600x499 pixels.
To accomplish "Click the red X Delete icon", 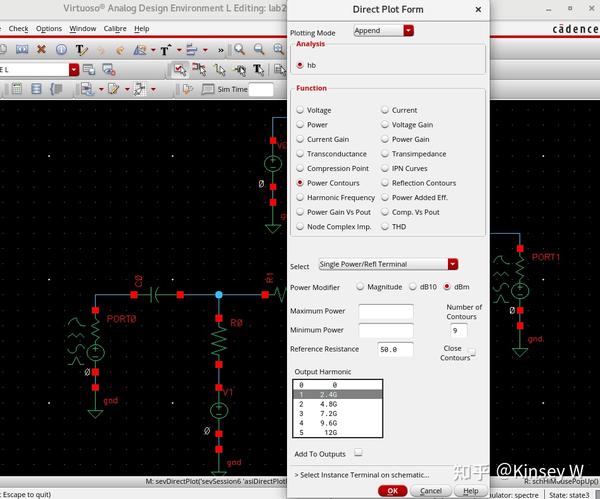I will 41,49.
